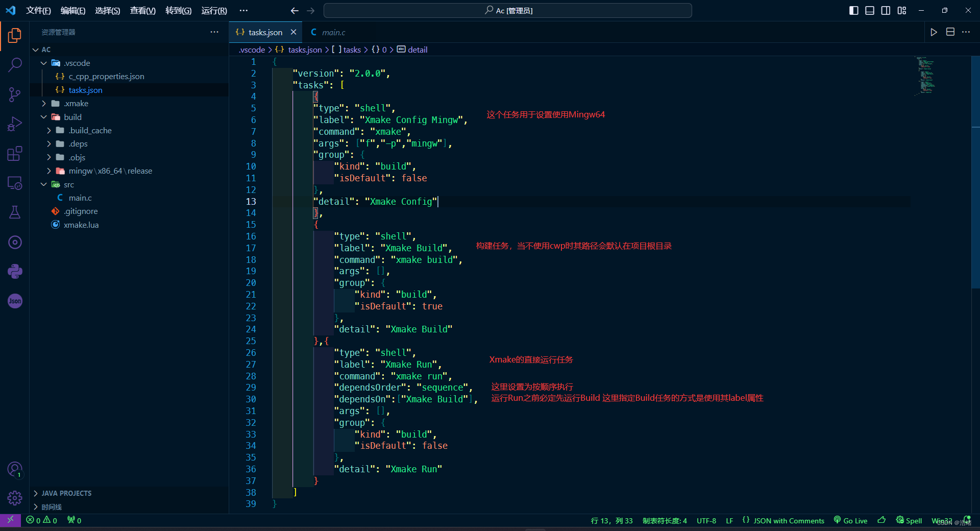
Task: Open the Extensions marketplace view
Action: (15, 153)
